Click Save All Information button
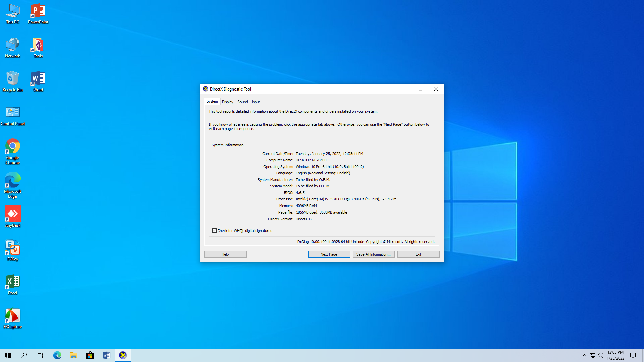 coord(373,254)
